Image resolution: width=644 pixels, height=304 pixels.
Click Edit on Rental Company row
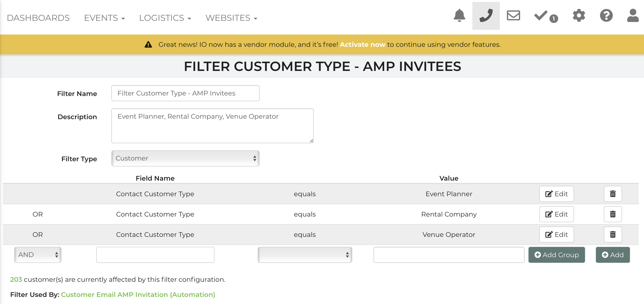coord(556,214)
